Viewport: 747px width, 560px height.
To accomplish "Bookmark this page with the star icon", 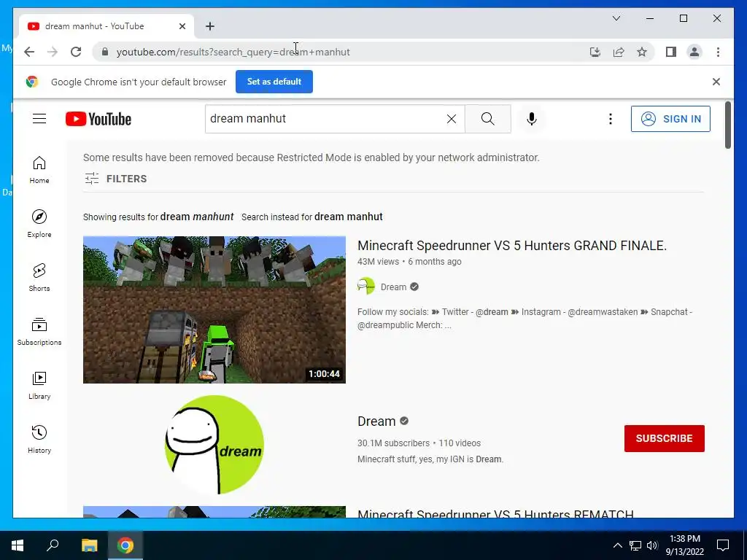I will click(x=642, y=52).
